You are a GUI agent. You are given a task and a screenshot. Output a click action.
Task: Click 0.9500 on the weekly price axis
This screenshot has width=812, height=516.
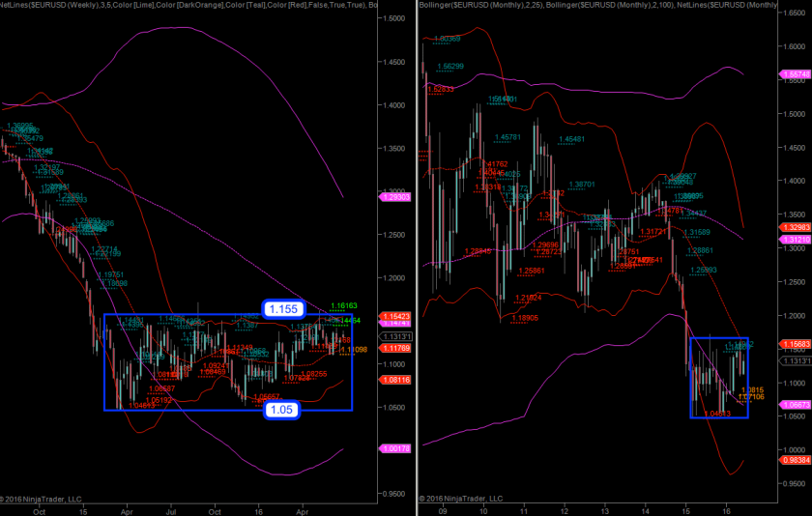[x=394, y=494]
